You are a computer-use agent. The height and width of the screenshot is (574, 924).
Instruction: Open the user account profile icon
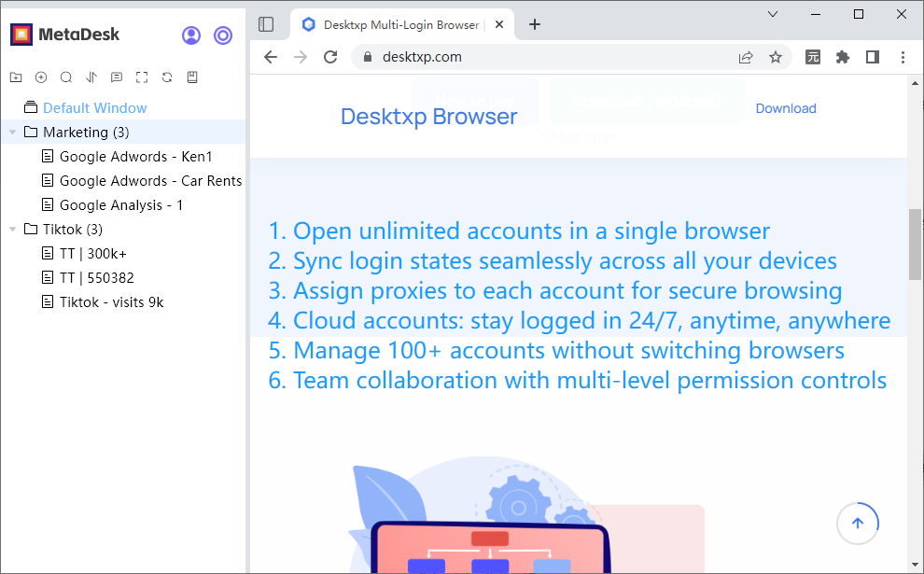coord(191,35)
